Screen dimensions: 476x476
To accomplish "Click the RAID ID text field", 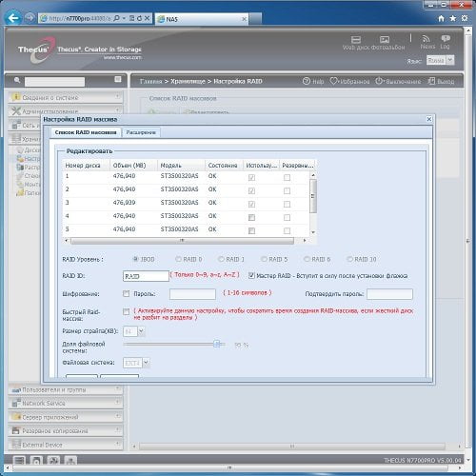I will (146, 276).
